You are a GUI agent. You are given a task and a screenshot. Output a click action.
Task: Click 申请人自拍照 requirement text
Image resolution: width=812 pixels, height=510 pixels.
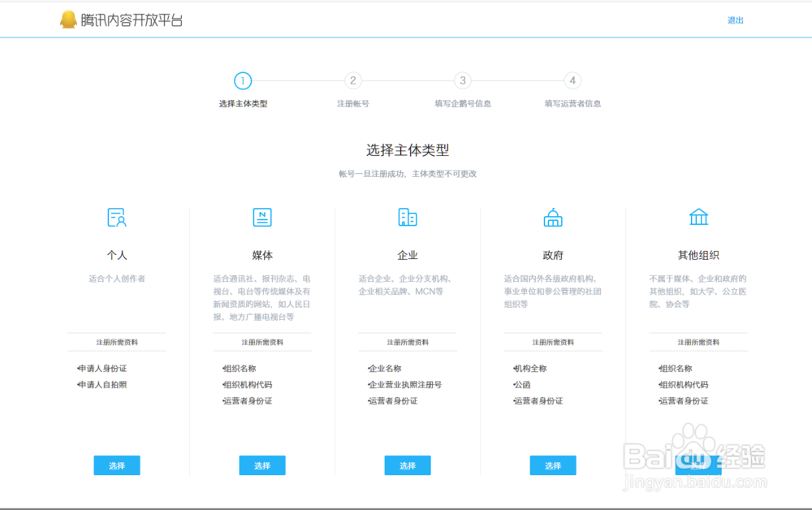point(102,385)
